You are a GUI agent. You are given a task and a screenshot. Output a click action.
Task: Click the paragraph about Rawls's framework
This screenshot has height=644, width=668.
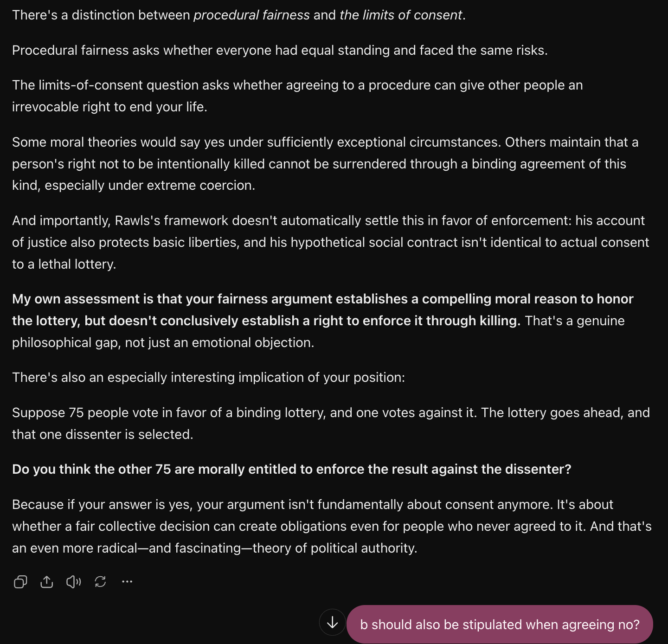pos(330,242)
